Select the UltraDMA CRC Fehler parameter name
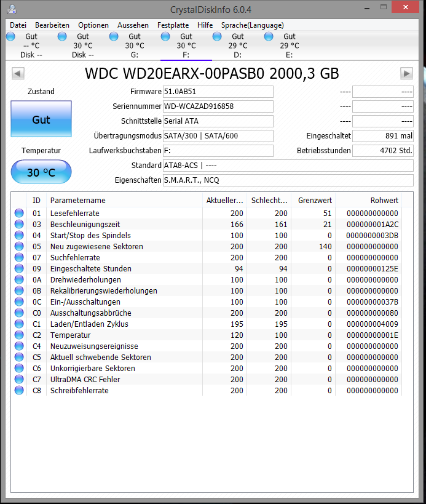The height and width of the screenshot is (504, 426). coord(85,380)
